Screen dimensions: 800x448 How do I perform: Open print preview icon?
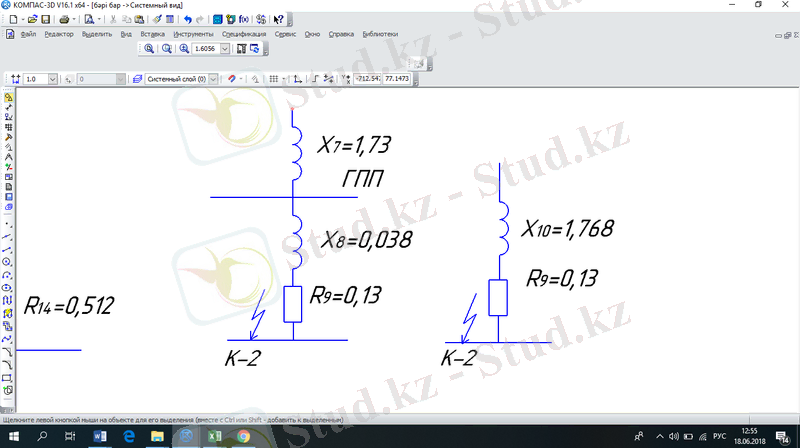pyautogui.click(x=89, y=19)
